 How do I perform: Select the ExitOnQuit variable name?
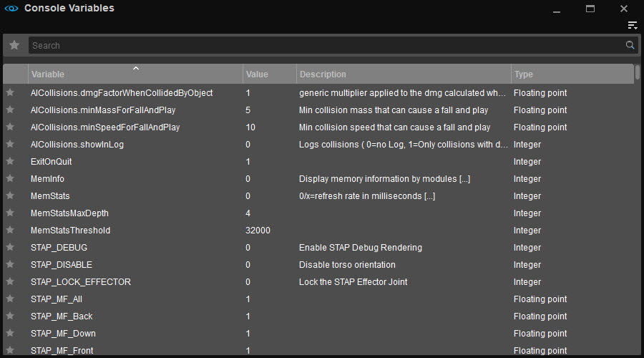pyautogui.click(x=52, y=162)
